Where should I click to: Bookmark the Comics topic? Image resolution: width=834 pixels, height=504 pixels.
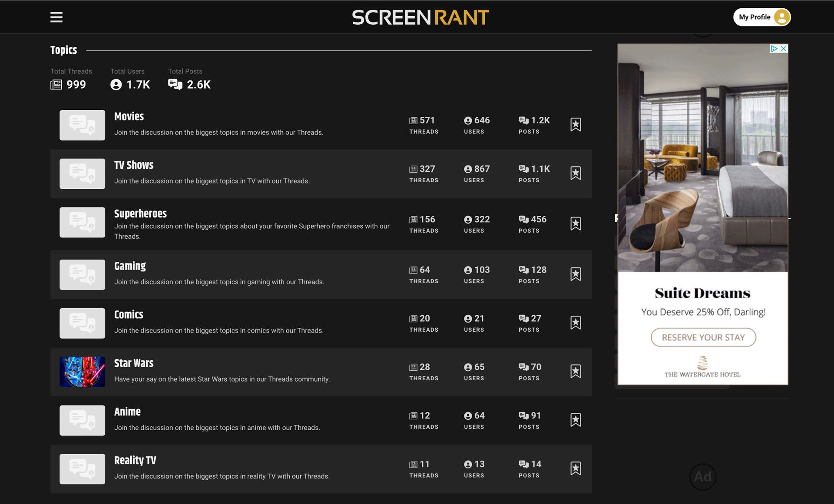click(576, 323)
